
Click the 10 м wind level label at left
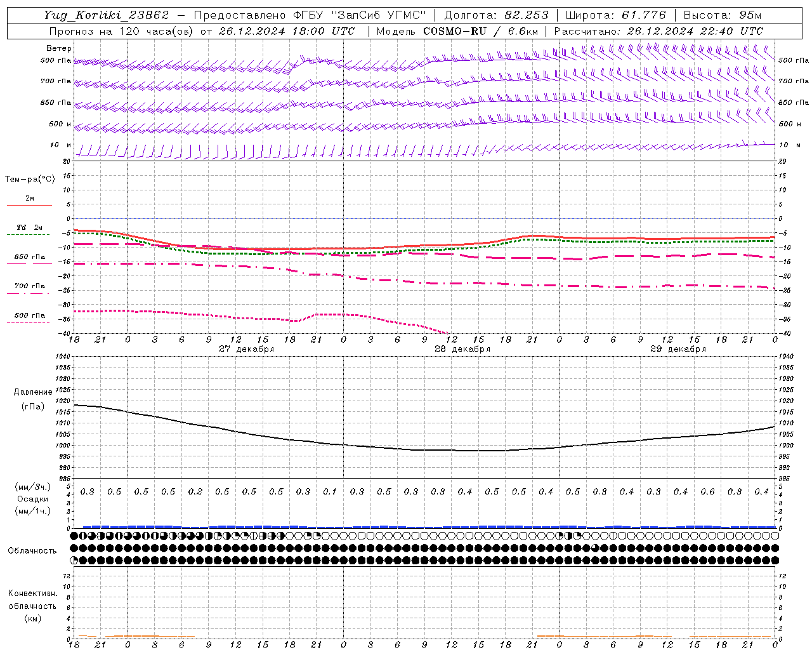click(60, 145)
